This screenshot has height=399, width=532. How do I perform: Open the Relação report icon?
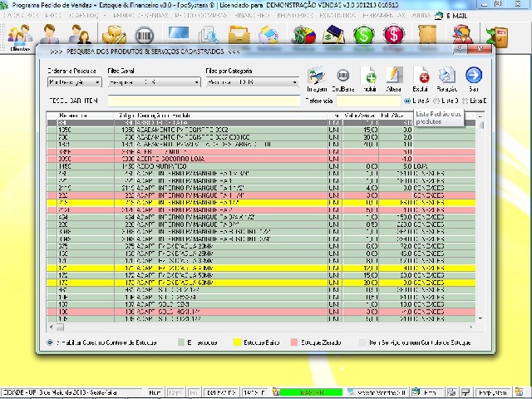447,76
